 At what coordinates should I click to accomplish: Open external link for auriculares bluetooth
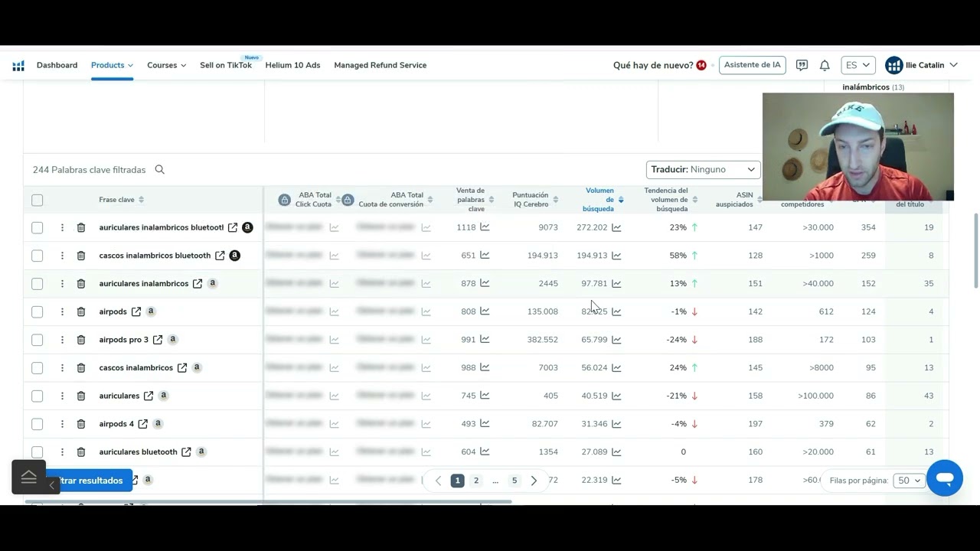(186, 452)
